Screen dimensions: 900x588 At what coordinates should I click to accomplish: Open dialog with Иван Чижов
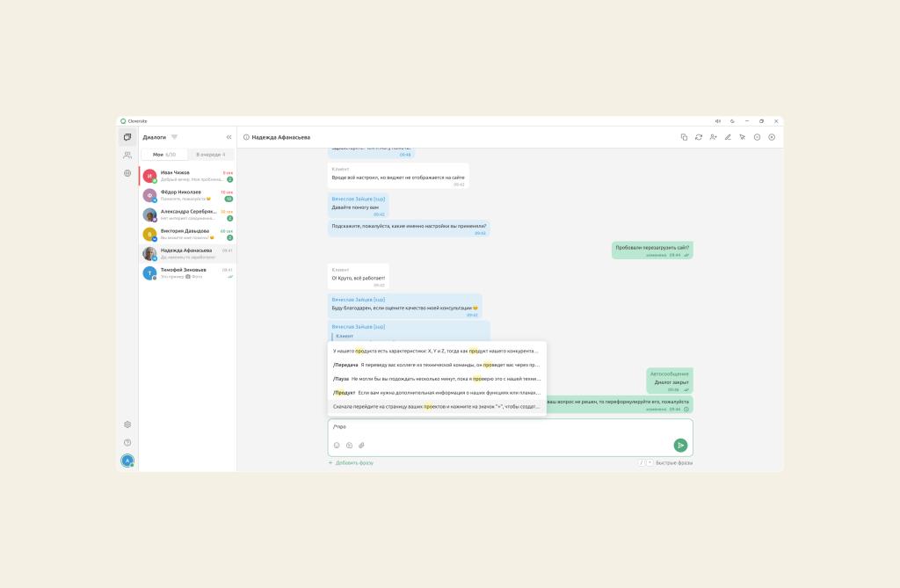coord(188,176)
